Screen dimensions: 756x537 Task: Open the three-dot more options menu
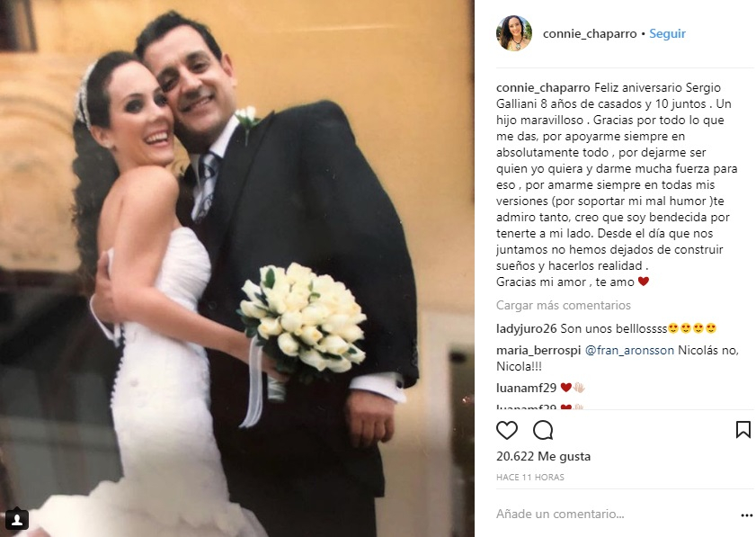(746, 515)
